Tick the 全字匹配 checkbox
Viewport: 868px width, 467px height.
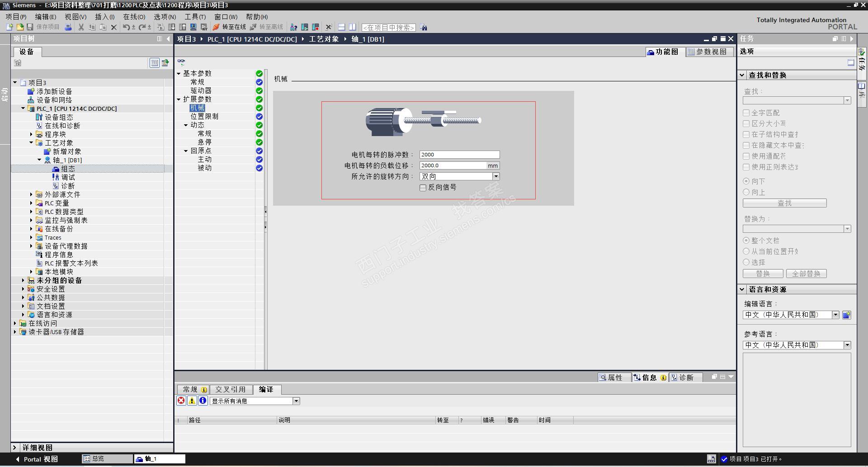click(746, 113)
